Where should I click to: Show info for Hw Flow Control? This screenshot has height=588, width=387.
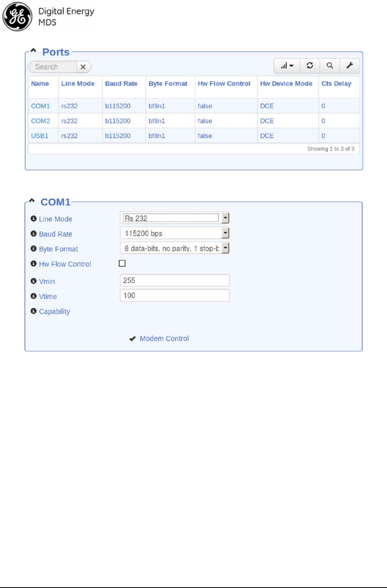[34, 264]
